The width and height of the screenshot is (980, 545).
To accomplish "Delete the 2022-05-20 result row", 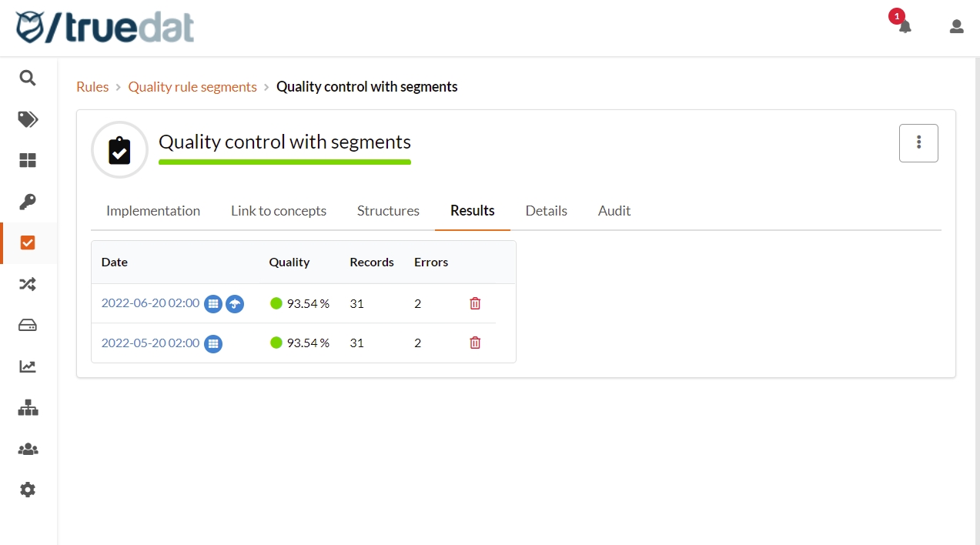I will [475, 343].
